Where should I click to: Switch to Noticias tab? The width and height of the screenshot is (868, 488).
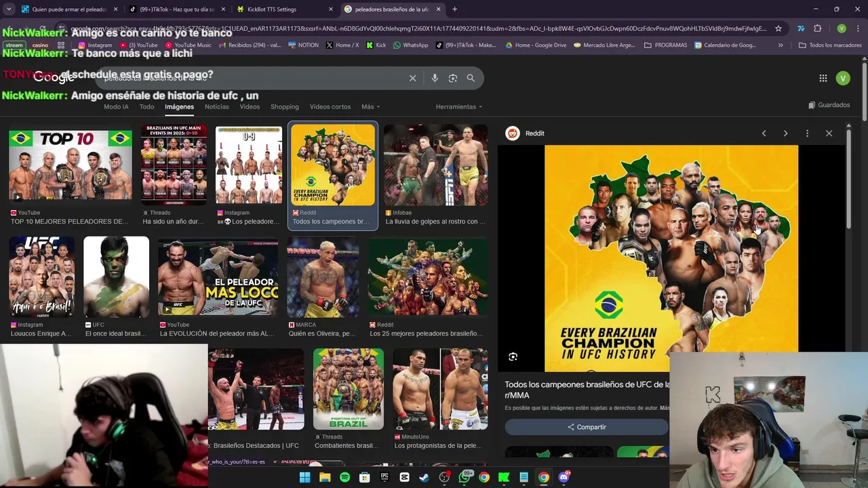[217, 106]
